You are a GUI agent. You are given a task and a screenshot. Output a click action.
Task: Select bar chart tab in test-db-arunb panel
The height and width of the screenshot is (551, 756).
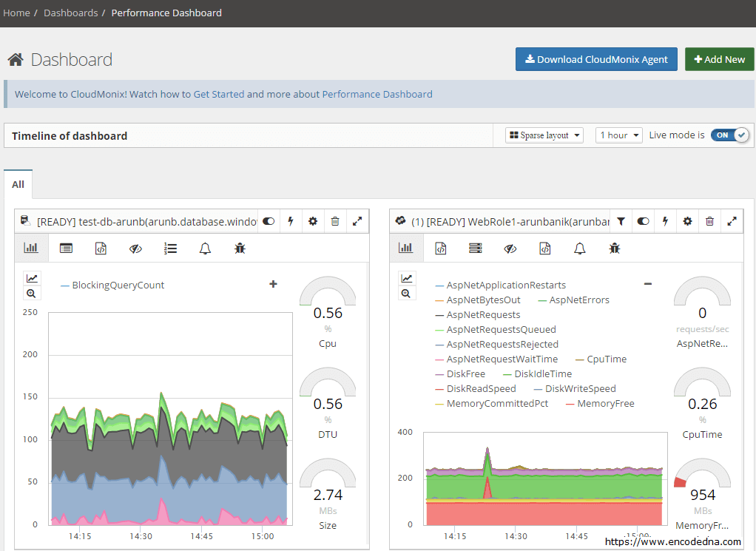(x=31, y=249)
